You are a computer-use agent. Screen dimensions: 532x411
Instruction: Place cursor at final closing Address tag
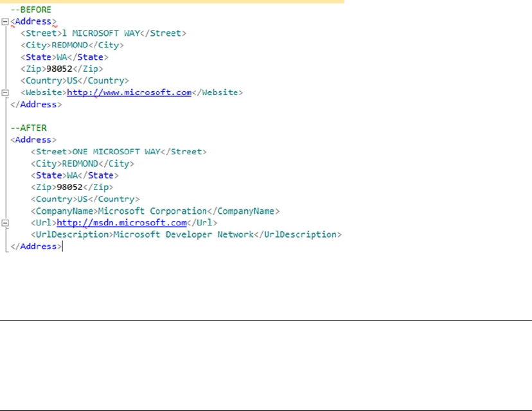36,247
